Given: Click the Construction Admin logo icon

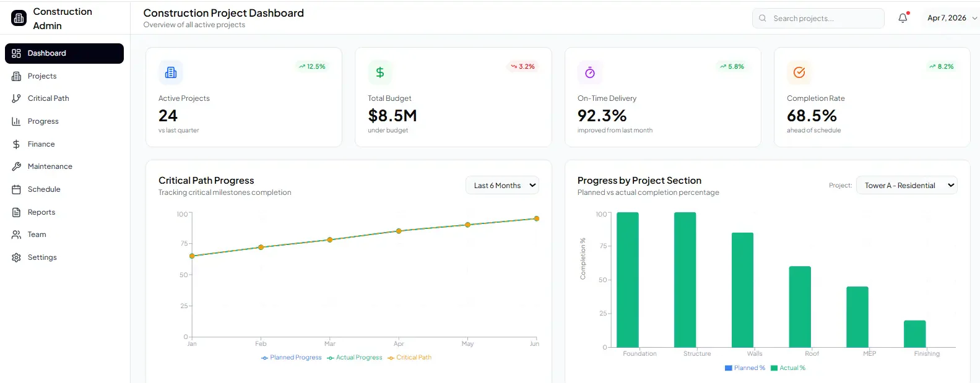Looking at the screenshot, I should click(x=19, y=19).
